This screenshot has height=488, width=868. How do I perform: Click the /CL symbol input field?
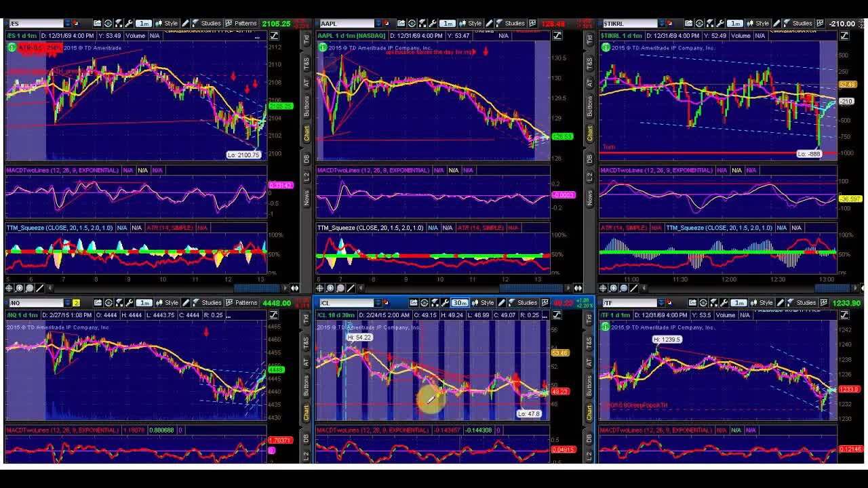346,303
